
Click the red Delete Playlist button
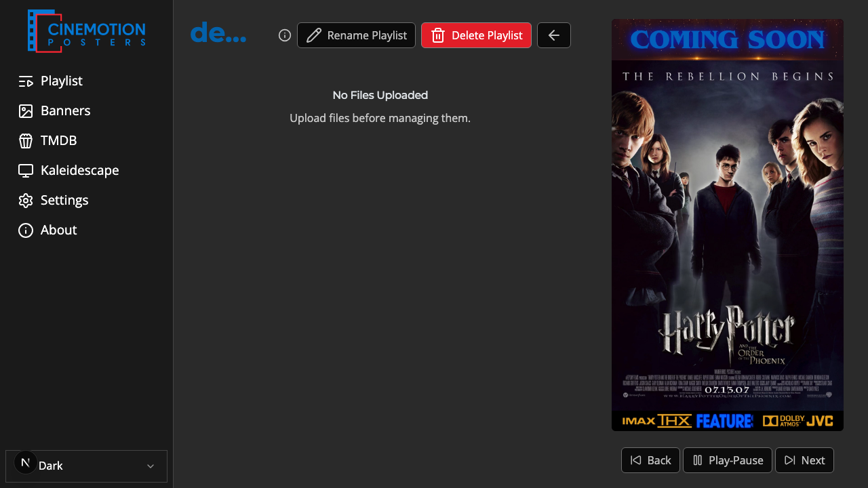point(476,35)
